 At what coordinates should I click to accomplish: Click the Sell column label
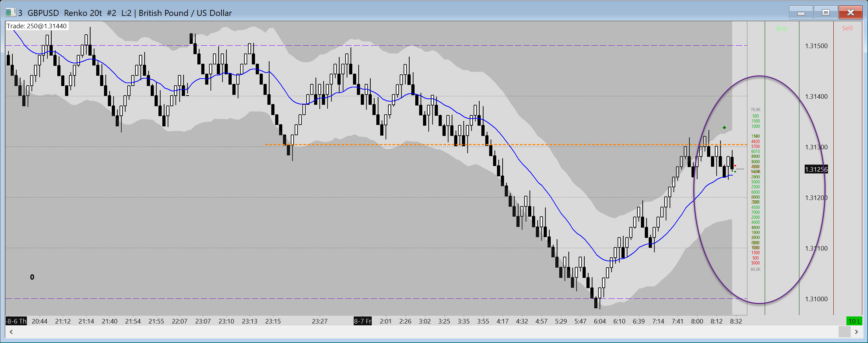pyautogui.click(x=847, y=28)
